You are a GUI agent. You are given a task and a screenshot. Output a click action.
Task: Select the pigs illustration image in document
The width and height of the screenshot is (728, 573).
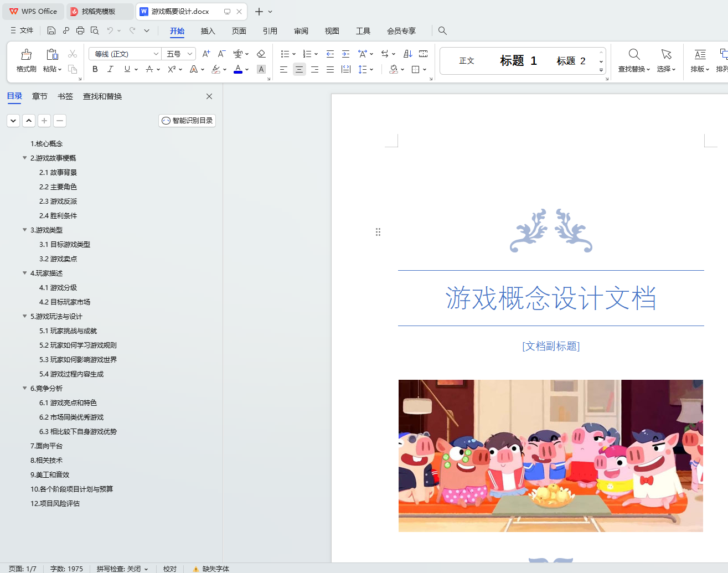[x=551, y=456]
